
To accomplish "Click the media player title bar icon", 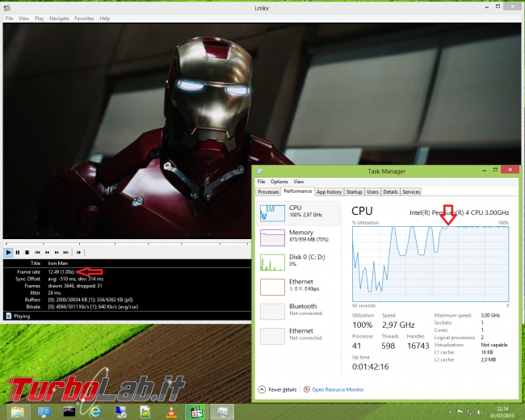I will point(7,7).
